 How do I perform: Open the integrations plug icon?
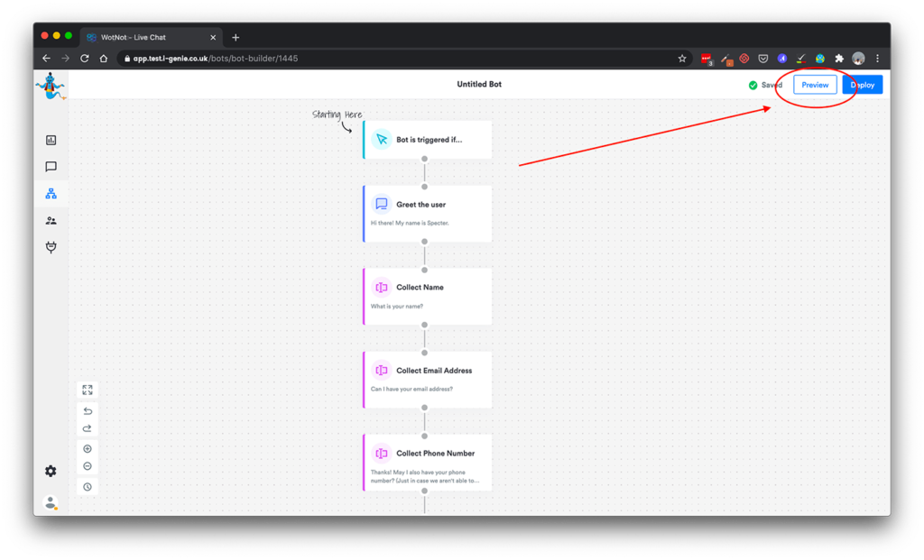(x=51, y=248)
